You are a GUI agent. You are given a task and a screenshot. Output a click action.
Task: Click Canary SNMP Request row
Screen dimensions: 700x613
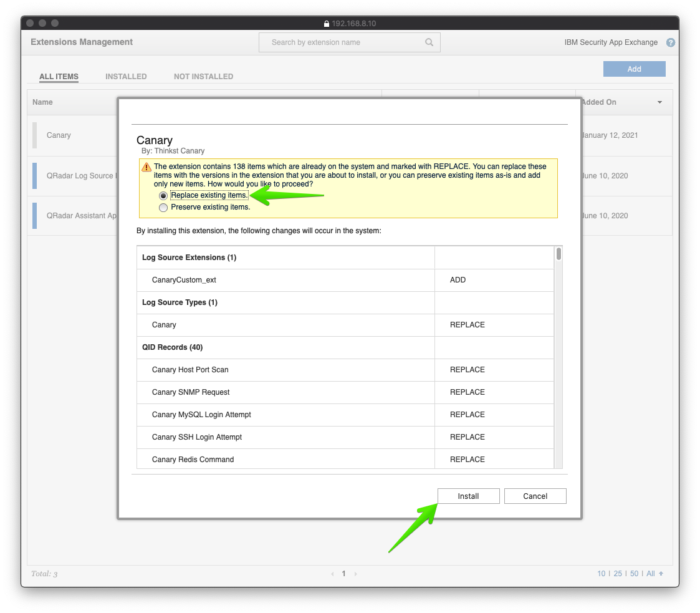coord(345,392)
